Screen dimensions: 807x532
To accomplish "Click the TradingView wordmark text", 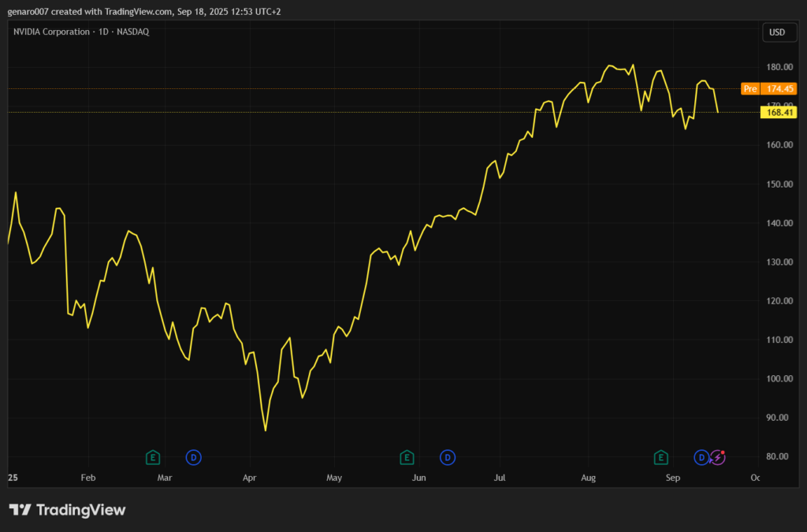I will coord(80,510).
